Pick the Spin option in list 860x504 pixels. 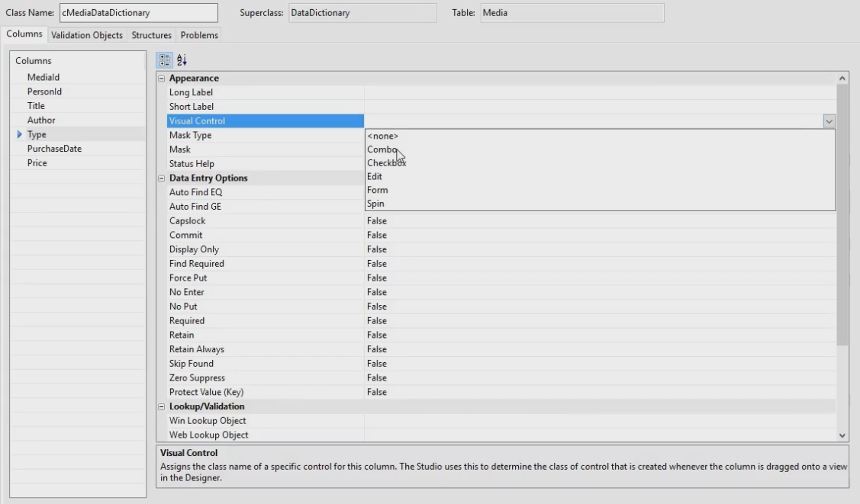pyautogui.click(x=375, y=204)
